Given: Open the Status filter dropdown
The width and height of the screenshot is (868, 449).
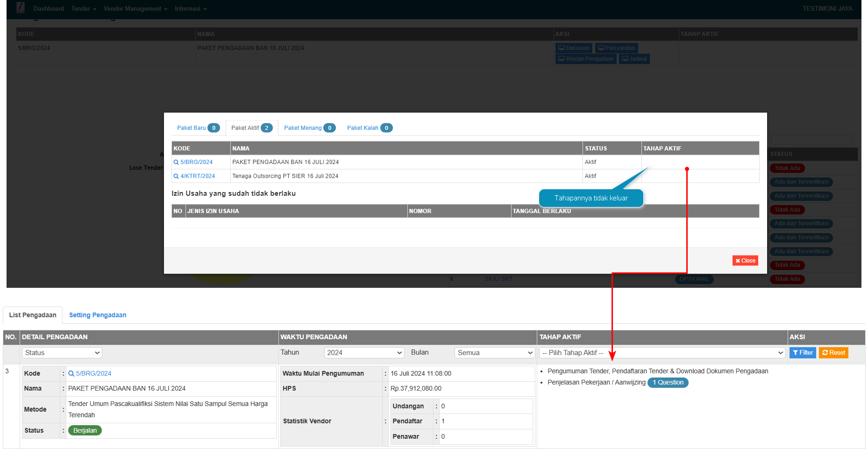Looking at the screenshot, I should point(62,353).
